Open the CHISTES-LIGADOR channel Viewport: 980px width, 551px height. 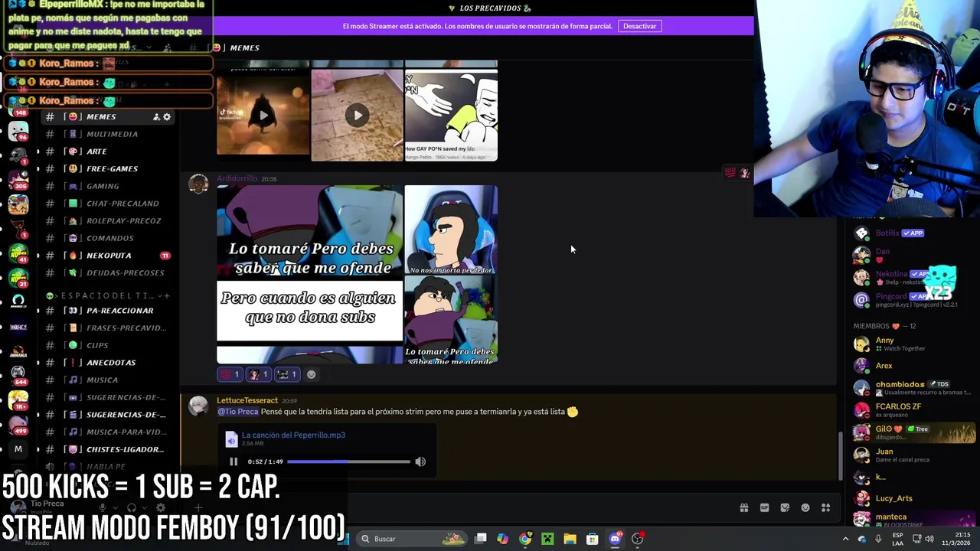[107, 449]
